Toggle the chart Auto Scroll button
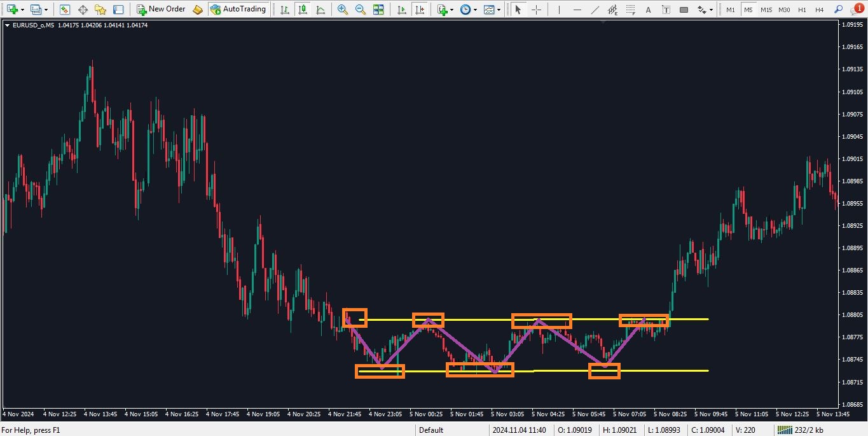Screen dimensions: 868x436 coord(401,10)
